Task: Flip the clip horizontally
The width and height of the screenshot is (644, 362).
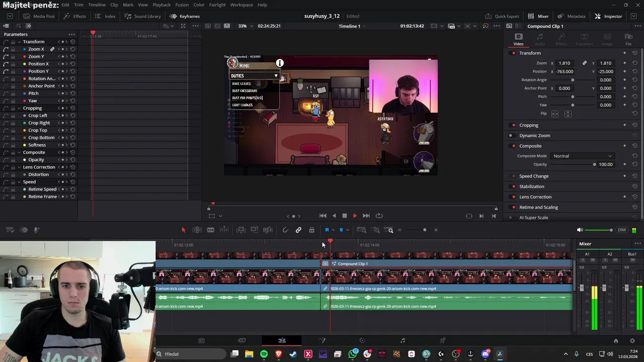Action: (x=555, y=114)
